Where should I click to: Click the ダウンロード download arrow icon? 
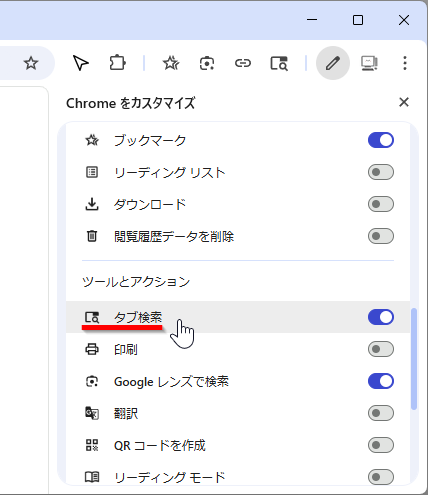(92, 204)
